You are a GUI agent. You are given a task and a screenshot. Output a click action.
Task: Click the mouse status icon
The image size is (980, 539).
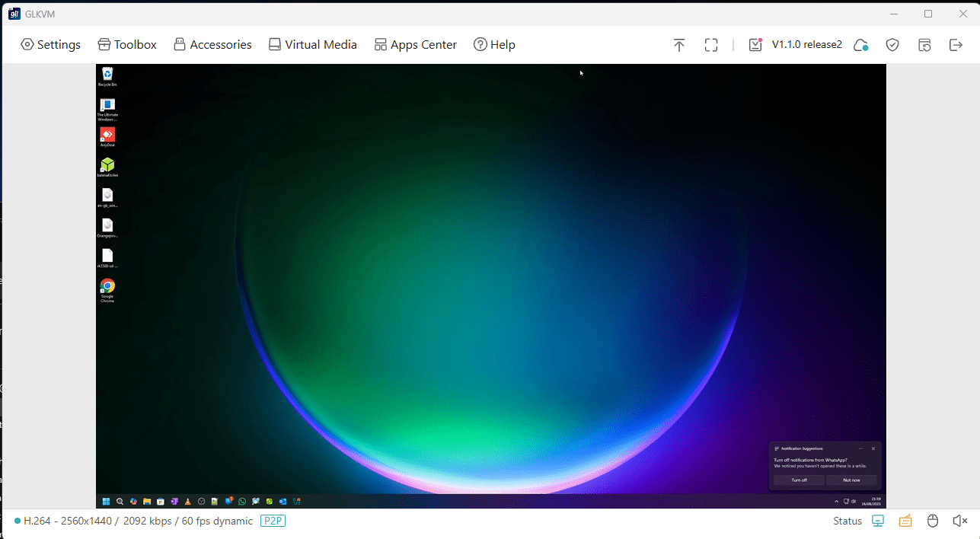[x=933, y=521]
